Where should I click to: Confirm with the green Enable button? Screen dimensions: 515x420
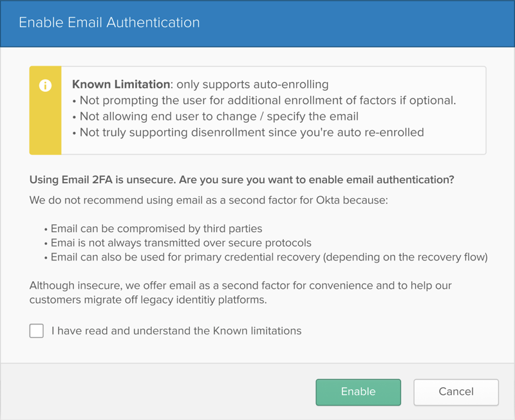coord(359,392)
